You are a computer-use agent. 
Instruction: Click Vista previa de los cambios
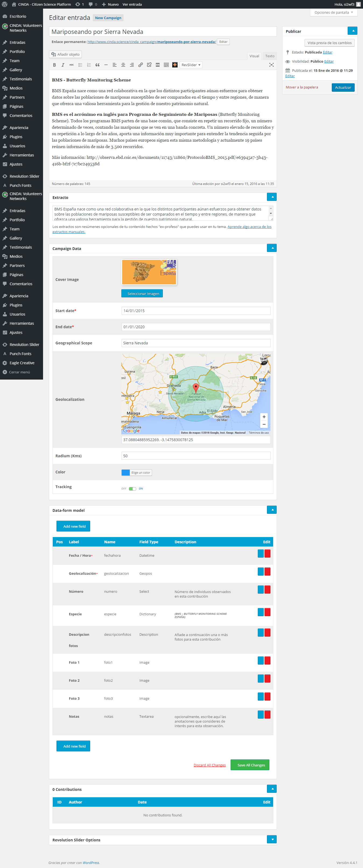[x=329, y=43]
